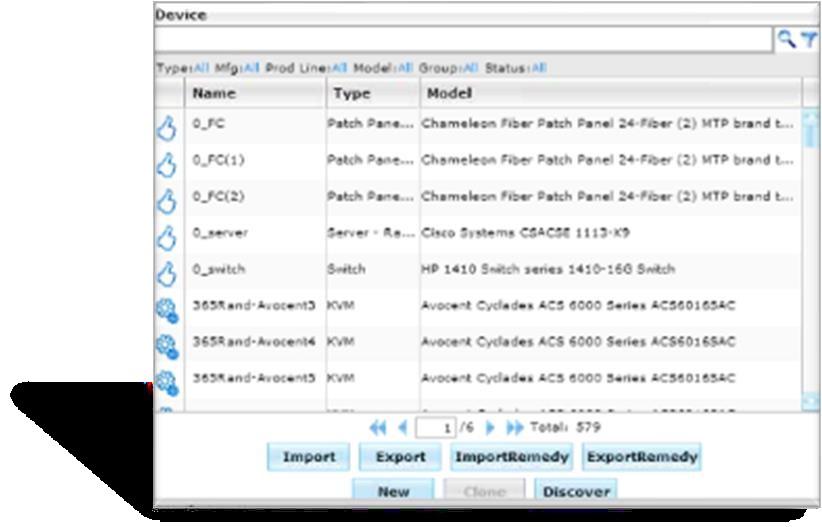This screenshot has width=822, height=527.
Task: Sort by the Name column header
Action: pos(255,93)
